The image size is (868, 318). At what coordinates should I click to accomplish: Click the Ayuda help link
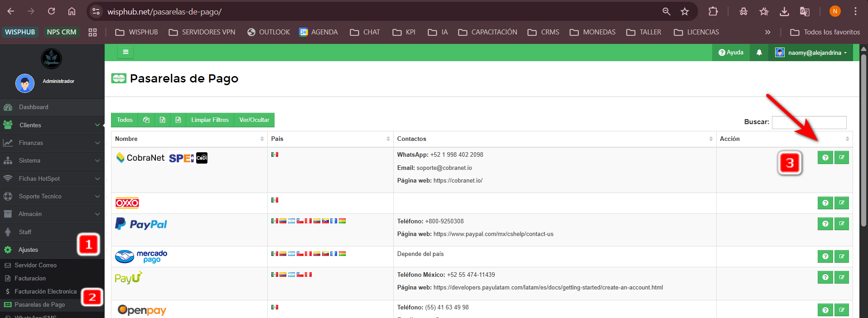coord(731,53)
